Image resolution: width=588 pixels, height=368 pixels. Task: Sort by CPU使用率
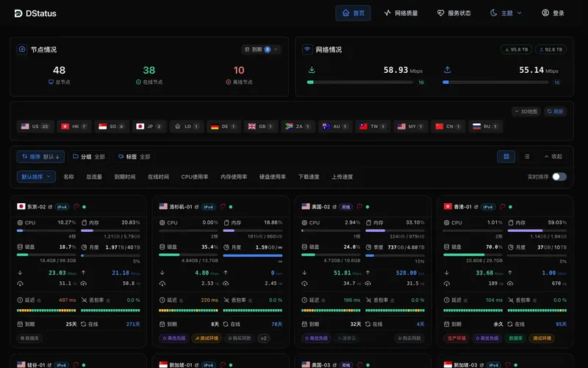coord(195,177)
